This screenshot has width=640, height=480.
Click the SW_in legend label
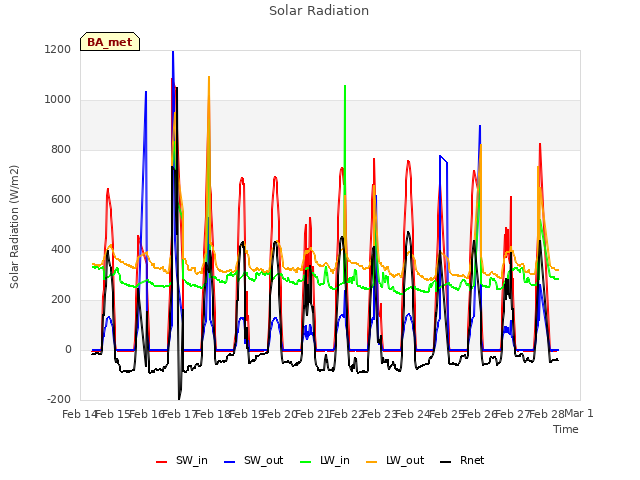(x=192, y=461)
